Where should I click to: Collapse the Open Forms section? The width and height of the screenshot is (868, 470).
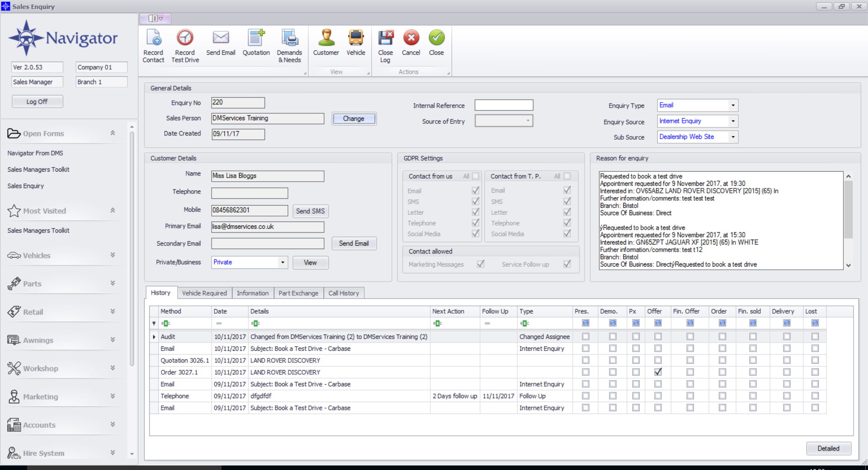tap(113, 133)
